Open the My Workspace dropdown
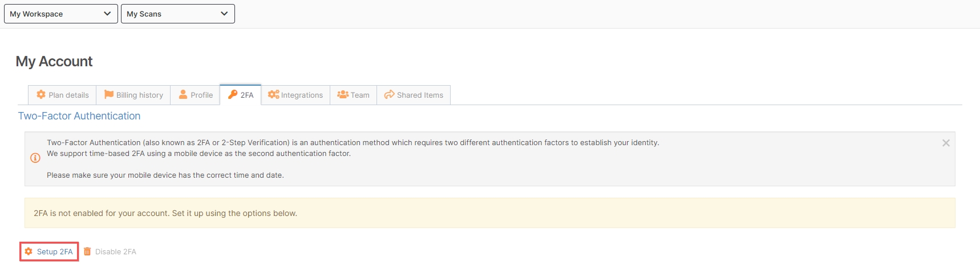Viewport: 980px width, 264px height. point(61,14)
